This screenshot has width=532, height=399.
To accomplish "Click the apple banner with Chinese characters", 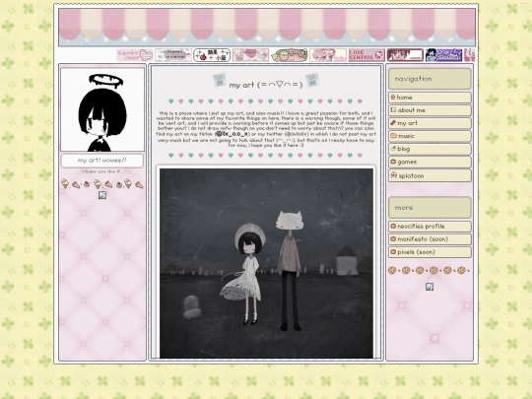I will click(212, 55).
